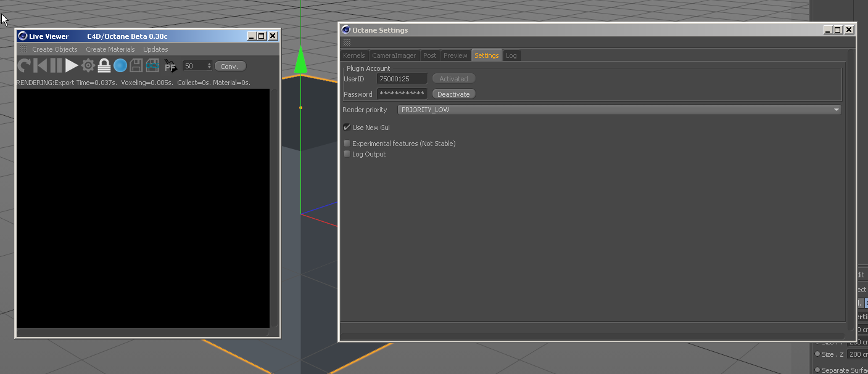Toggle the lock resolution padlock icon

point(104,65)
